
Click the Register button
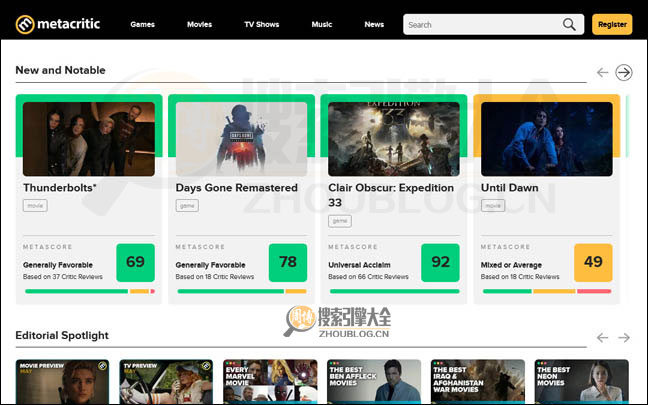(612, 24)
